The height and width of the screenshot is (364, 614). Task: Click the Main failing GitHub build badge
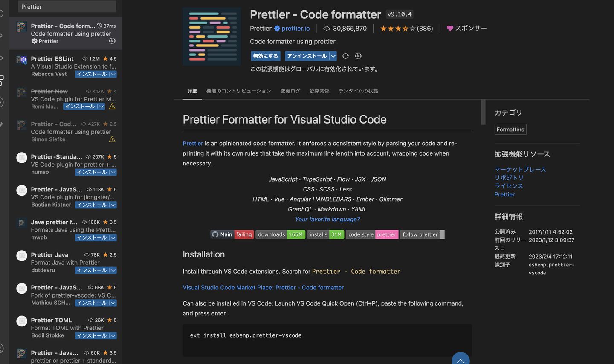232,234
